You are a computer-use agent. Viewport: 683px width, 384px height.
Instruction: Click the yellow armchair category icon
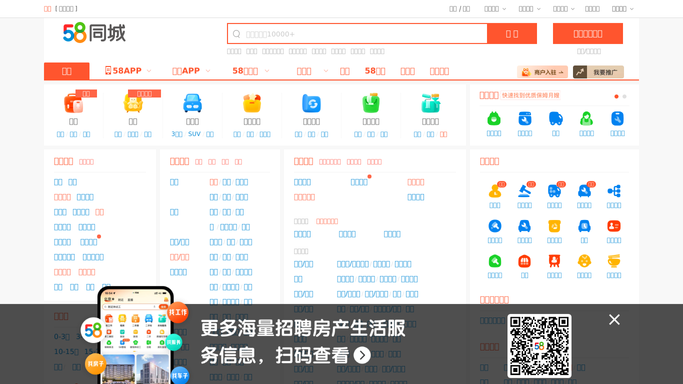pyautogui.click(x=133, y=104)
